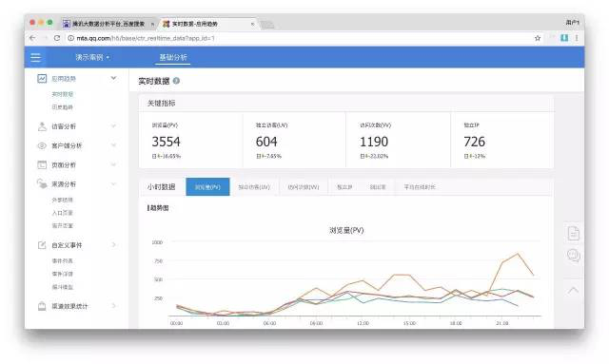Click the address bar URL mta.qq.com

146,38
